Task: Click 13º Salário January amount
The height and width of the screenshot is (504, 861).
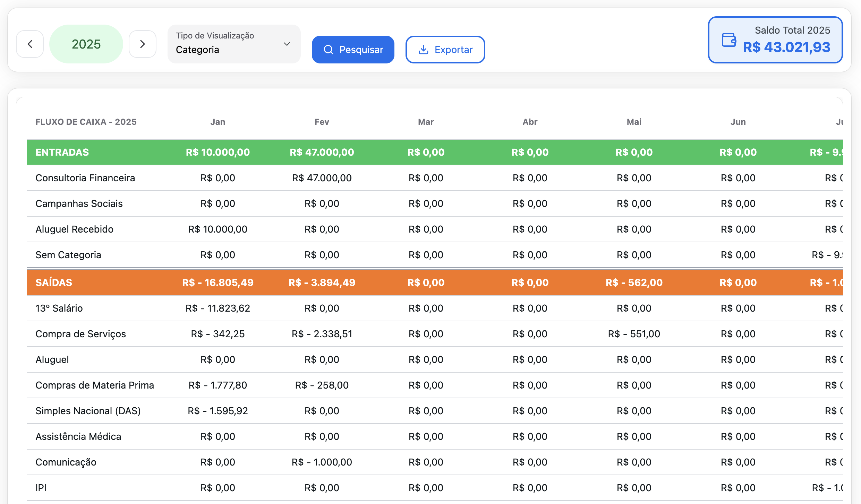Action: coord(218,308)
